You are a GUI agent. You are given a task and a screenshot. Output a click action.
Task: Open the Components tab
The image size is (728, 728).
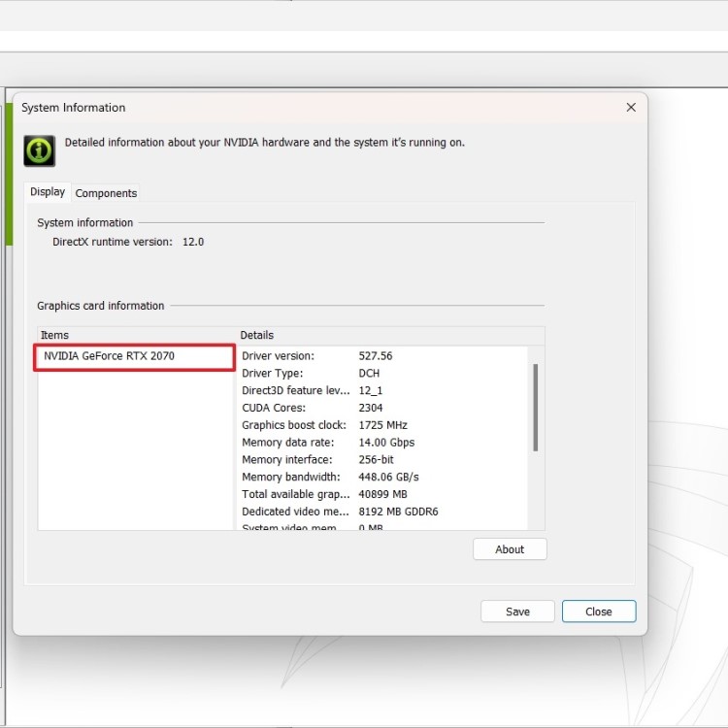[107, 193]
